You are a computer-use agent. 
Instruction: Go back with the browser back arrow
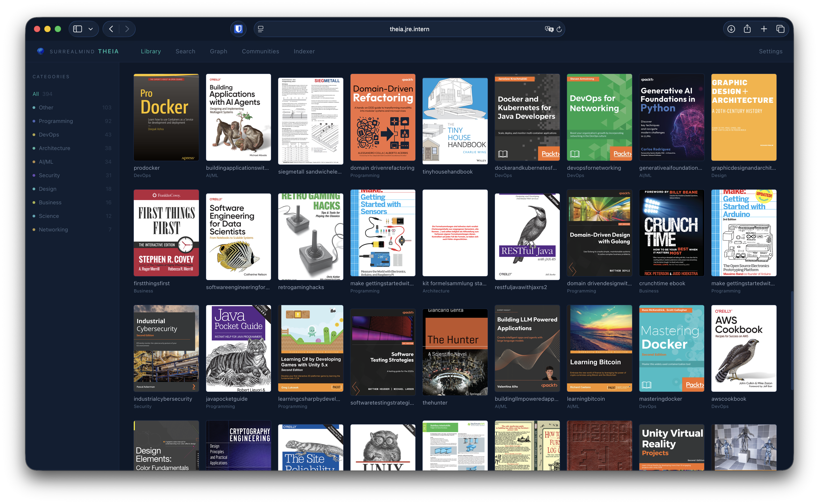[x=111, y=29]
